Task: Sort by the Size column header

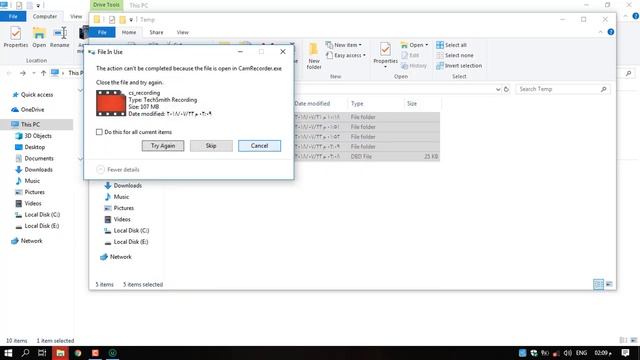Action: pos(412,104)
